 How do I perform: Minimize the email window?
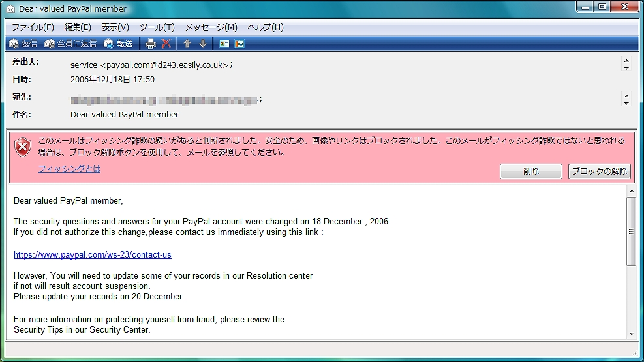tap(585, 7)
